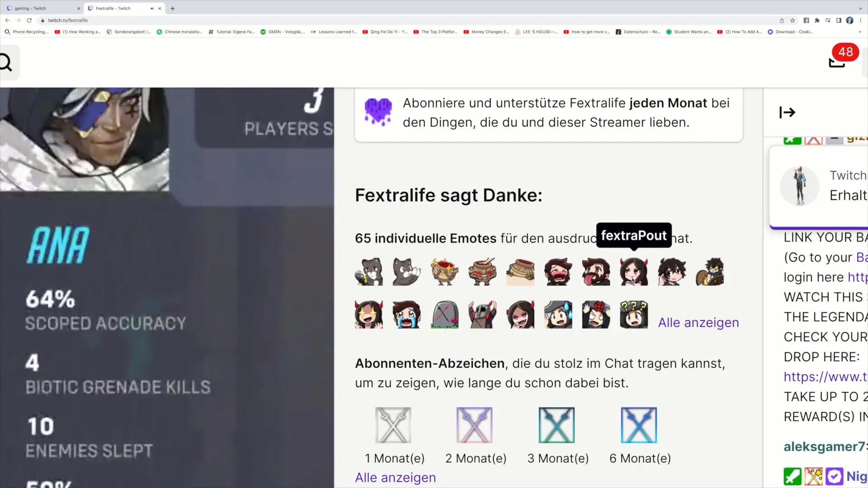Click the cat emote icon in subscriber row
This screenshot has width=868, height=488.
369,271
